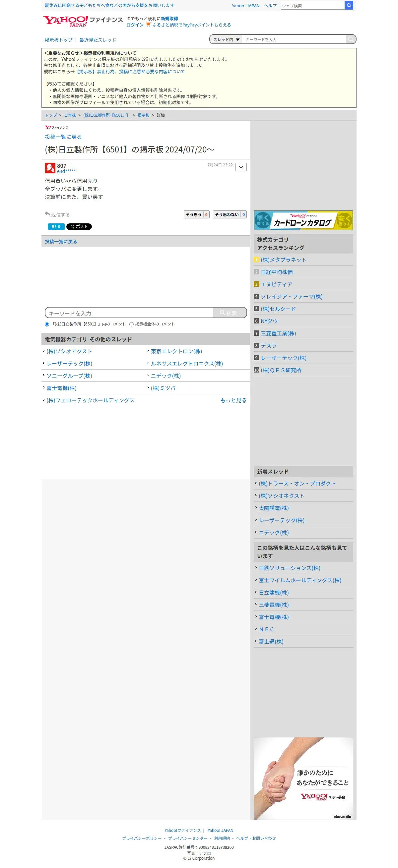
Task: Open 掲示板トップ navigation link
Action: 59,40
